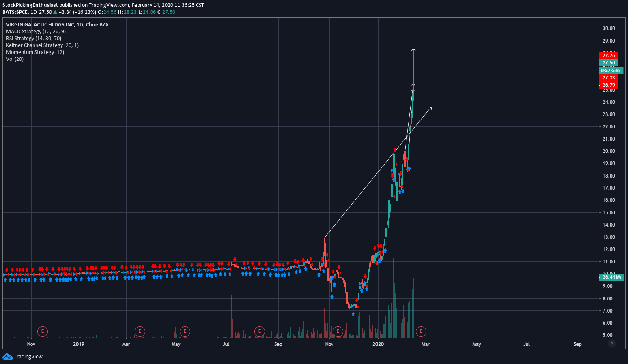Click the 20.00 price axis value
The height and width of the screenshot is (364, 628).
tap(609, 151)
